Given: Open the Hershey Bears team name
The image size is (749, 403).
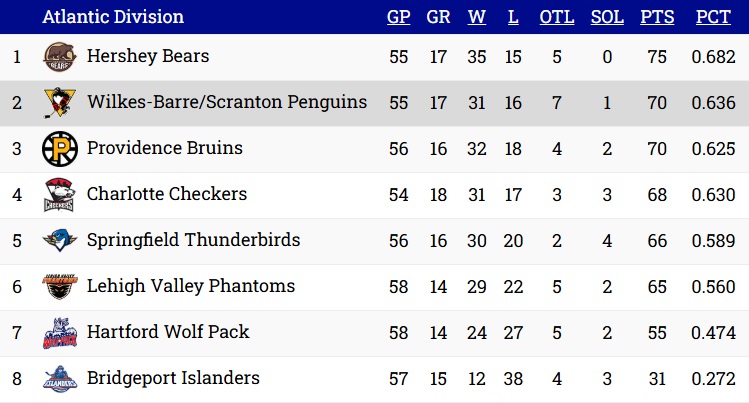Looking at the screenshot, I should coord(148,56).
